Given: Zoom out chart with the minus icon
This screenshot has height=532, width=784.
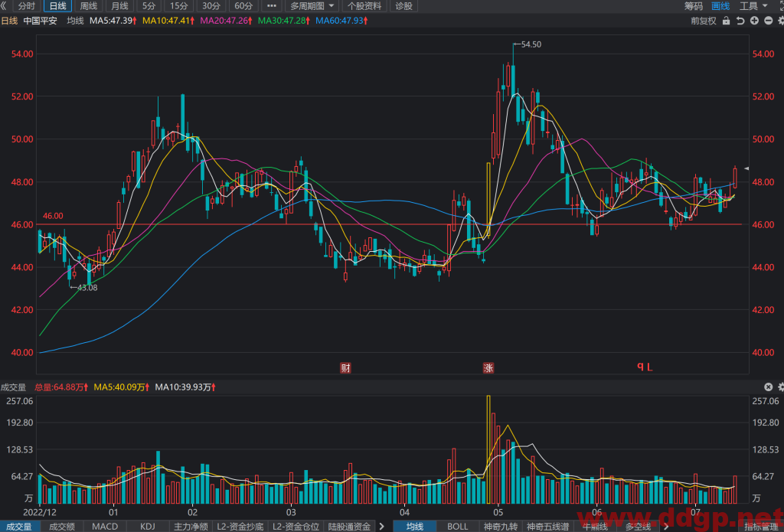Looking at the screenshot, I should 769,21.
